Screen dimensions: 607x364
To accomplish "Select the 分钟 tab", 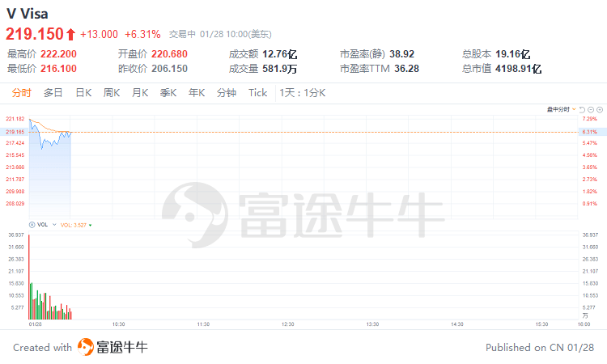I will [x=227, y=93].
